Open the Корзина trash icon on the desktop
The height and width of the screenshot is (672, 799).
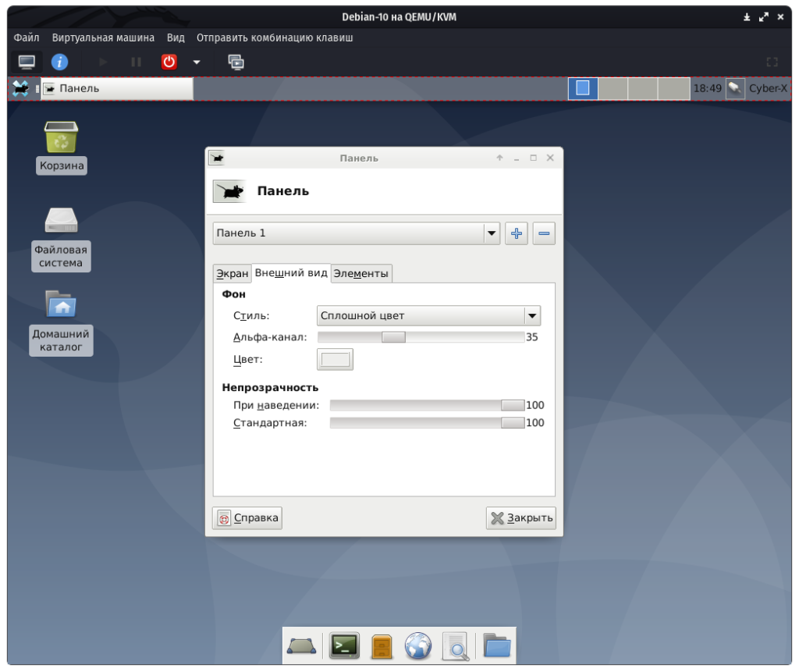62,138
